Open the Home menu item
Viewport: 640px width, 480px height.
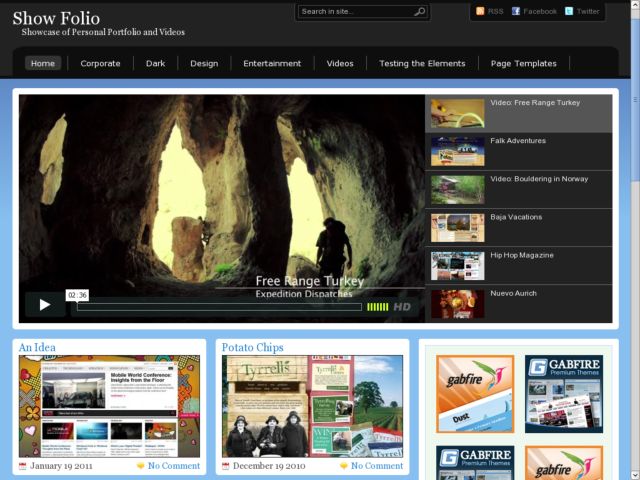[43, 63]
